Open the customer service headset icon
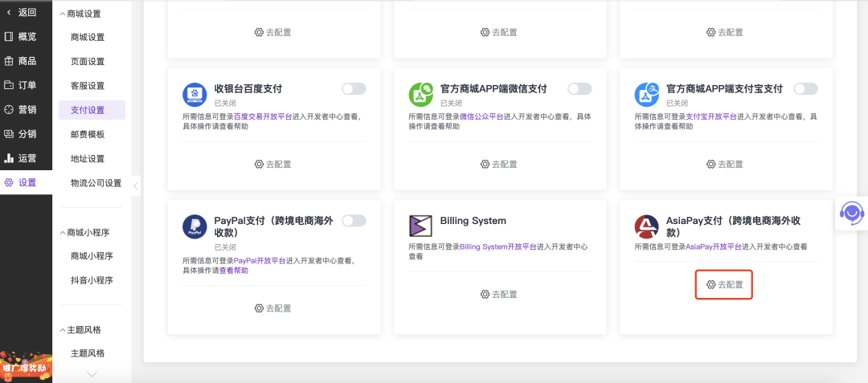This screenshot has height=383, width=868. 851,213
